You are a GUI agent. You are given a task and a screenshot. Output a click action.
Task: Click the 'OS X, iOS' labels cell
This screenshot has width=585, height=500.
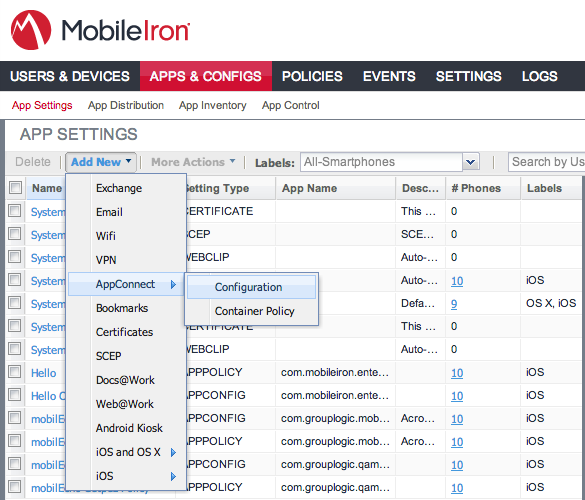[551, 303]
